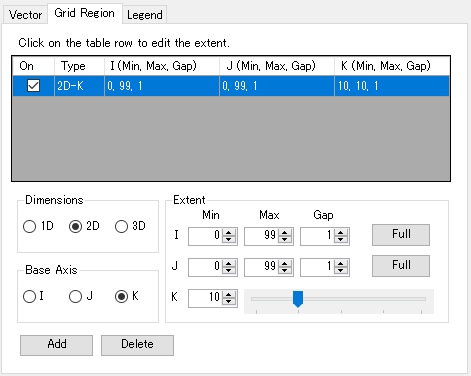Image resolution: width=471 pixels, height=376 pixels.
Task: Increase the J Max value with up arrow
Action: (x=285, y=264)
